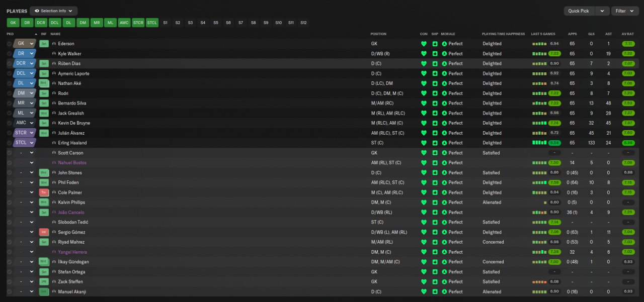Click the match sharpness icon for Stefan Ortega
Image resolution: width=644 pixels, height=302 pixels.
click(435, 272)
